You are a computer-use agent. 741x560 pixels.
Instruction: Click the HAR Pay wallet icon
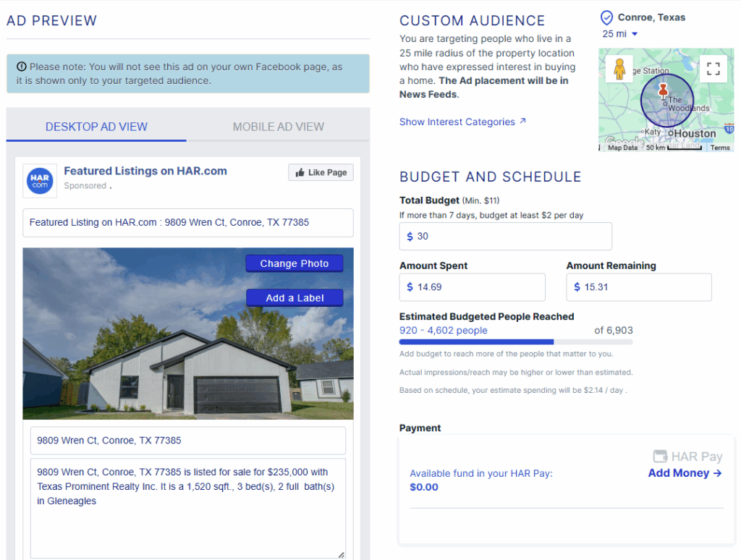coord(660,457)
